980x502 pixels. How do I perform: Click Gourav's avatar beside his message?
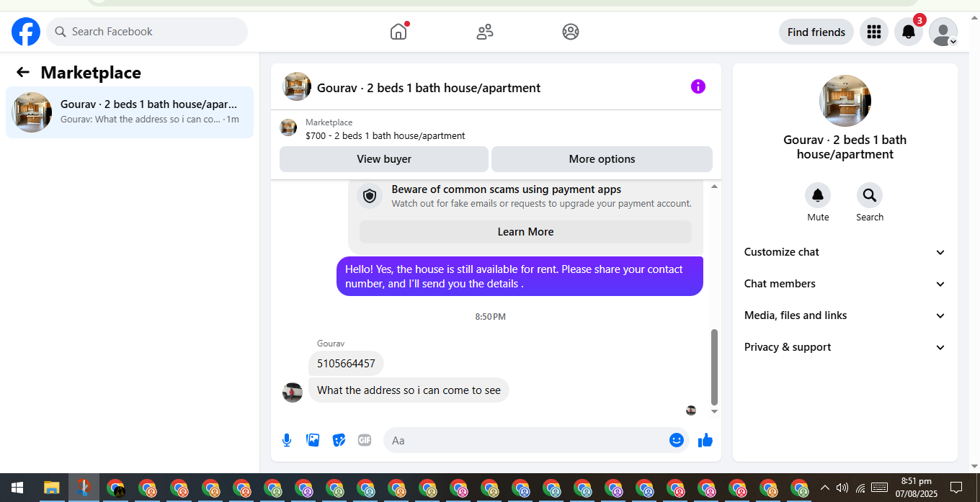[x=293, y=393]
